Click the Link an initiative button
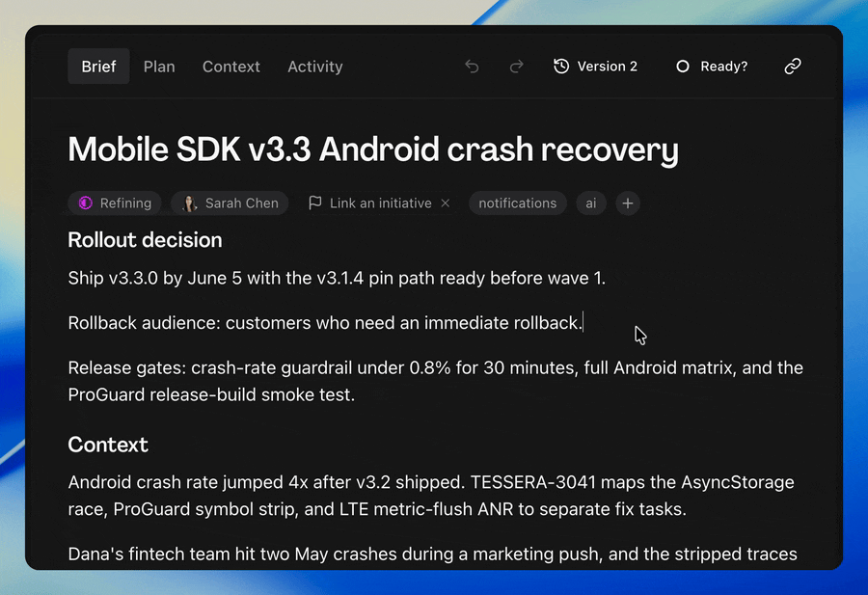This screenshot has height=595, width=868. tap(379, 203)
